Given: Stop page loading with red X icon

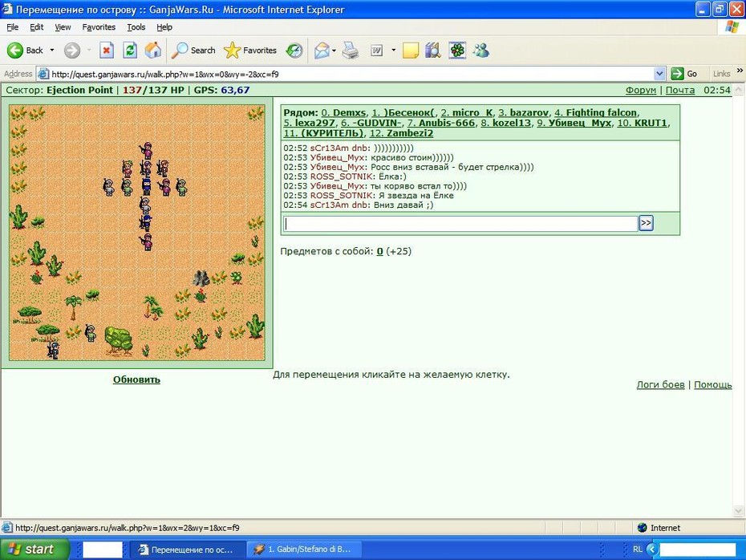Looking at the screenshot, I should click(107, 50).
